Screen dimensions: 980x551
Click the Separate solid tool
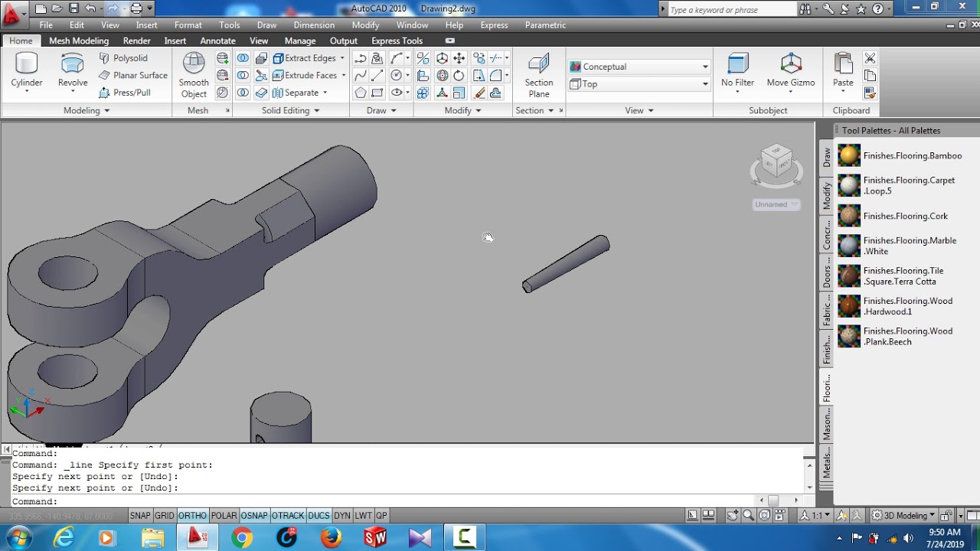296,93
